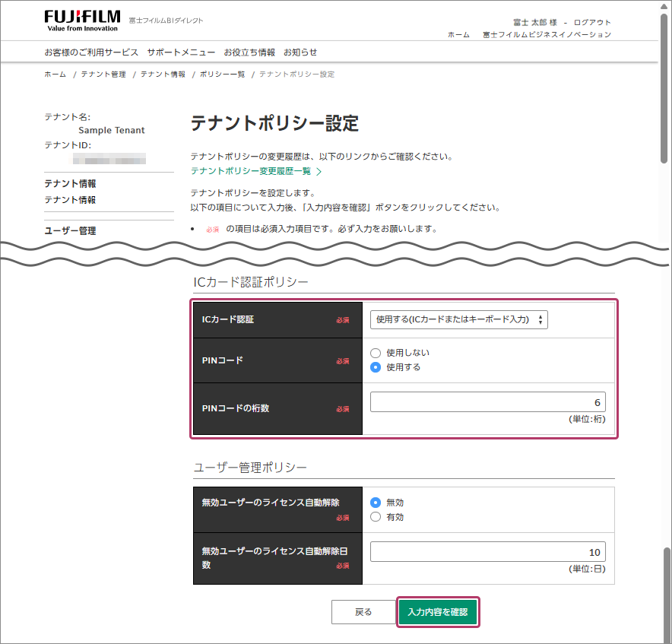Select 無効 for ライセンス自動解除
672x644 pixels.
pyautogui.click(x=376, y=503)
